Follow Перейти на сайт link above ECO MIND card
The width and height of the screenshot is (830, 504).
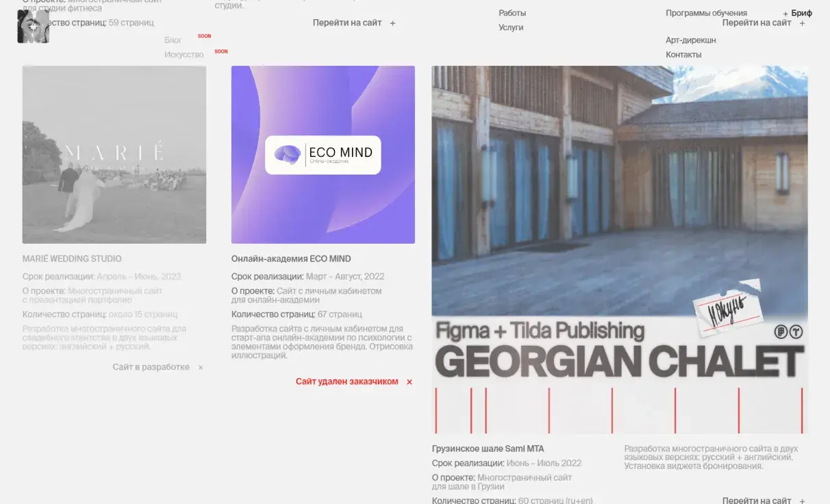(x=354, y=23)
